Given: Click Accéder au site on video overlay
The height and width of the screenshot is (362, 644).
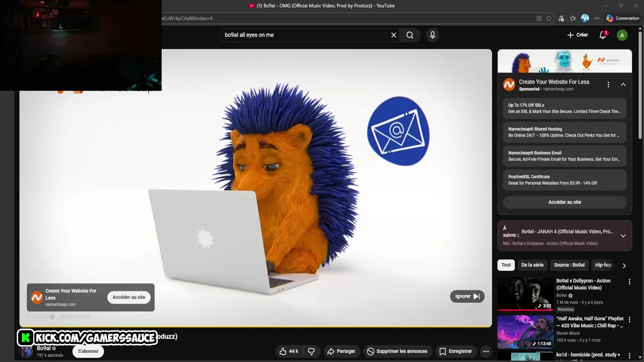Looking at the screenshot, I should (129, 297).
